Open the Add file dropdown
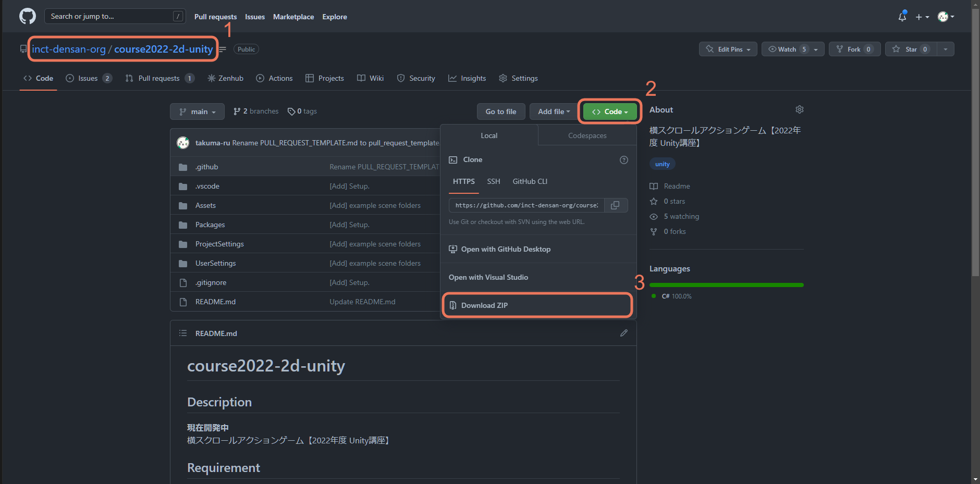The width and height of the screenshot is (980, 484). (554, 111)
